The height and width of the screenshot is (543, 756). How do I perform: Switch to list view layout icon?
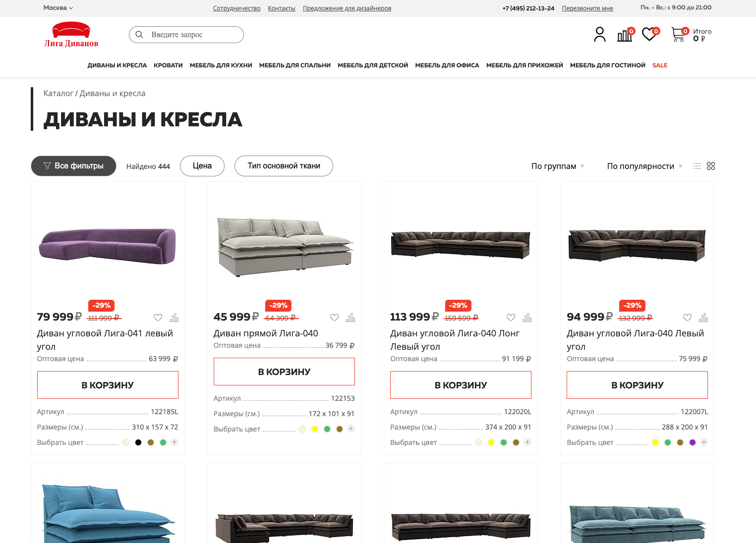(x=697, y=166)
